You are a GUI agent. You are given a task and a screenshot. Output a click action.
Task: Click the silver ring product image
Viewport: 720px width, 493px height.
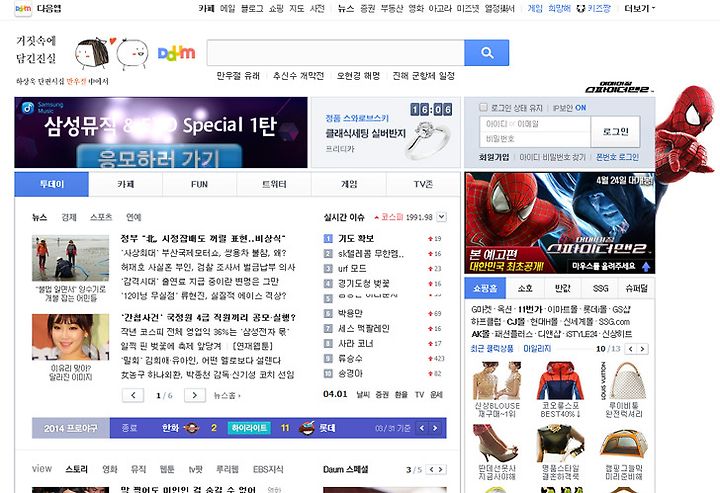coord(427,140)
